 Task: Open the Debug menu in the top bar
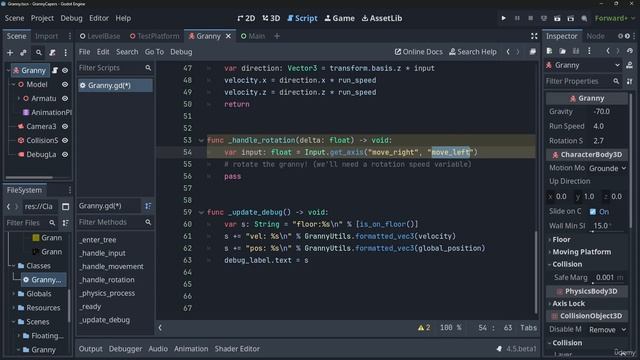click(x=71, y=18)
